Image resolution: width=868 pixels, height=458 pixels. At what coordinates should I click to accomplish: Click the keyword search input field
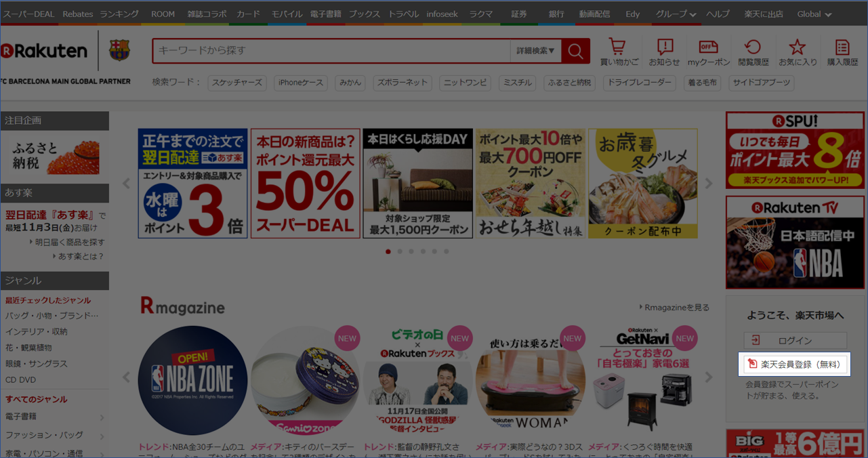pyautogui.click(x=331, y=51)
